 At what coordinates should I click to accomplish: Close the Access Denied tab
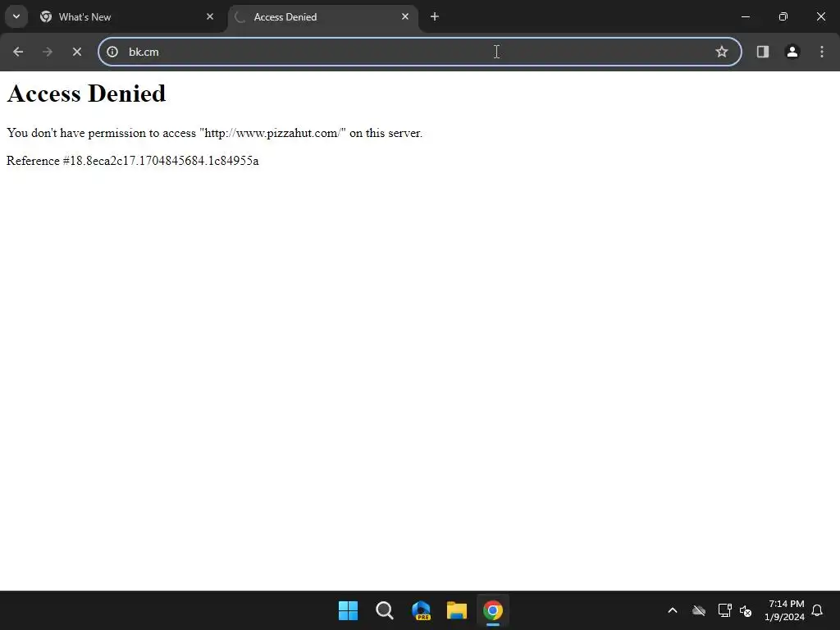[x=405, y=16]
